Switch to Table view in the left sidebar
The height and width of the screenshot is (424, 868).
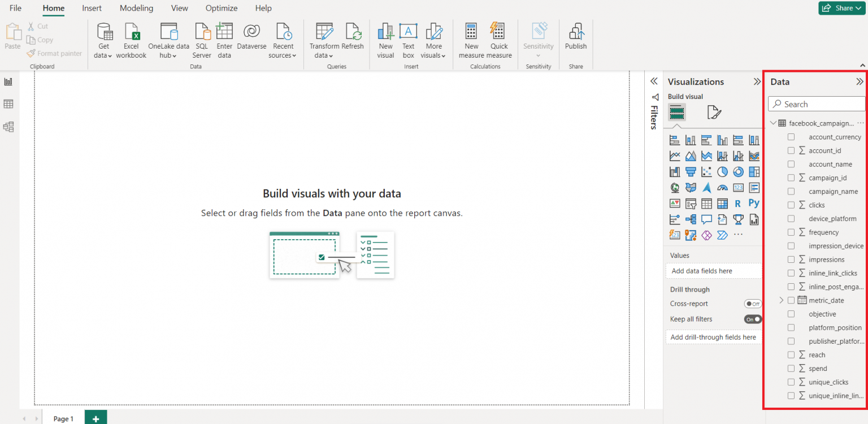coord(8,104)
